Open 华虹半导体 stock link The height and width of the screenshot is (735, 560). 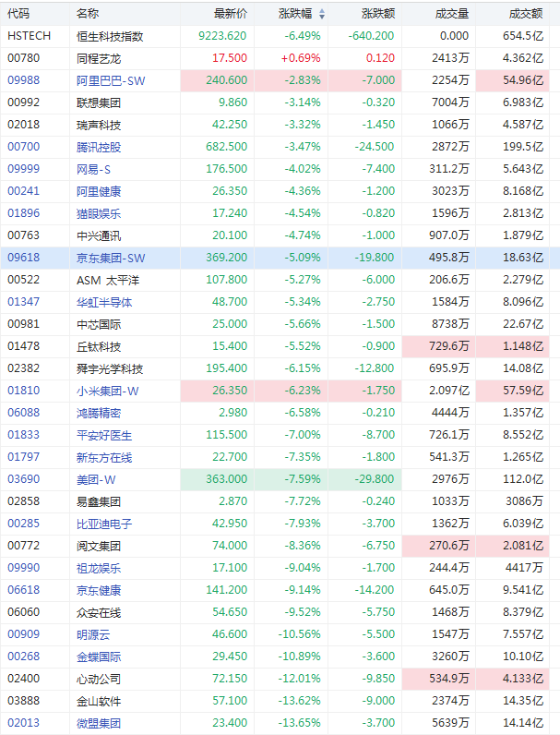(104, 302)
